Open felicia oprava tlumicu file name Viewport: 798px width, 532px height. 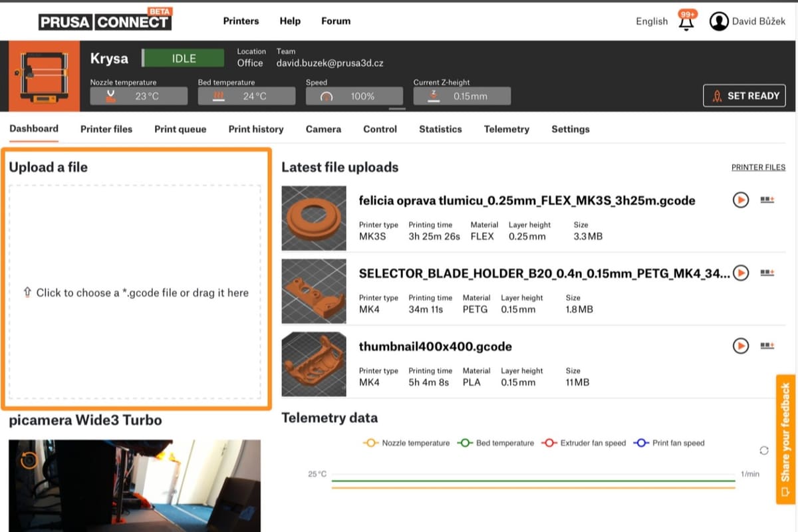pos(527,200)
